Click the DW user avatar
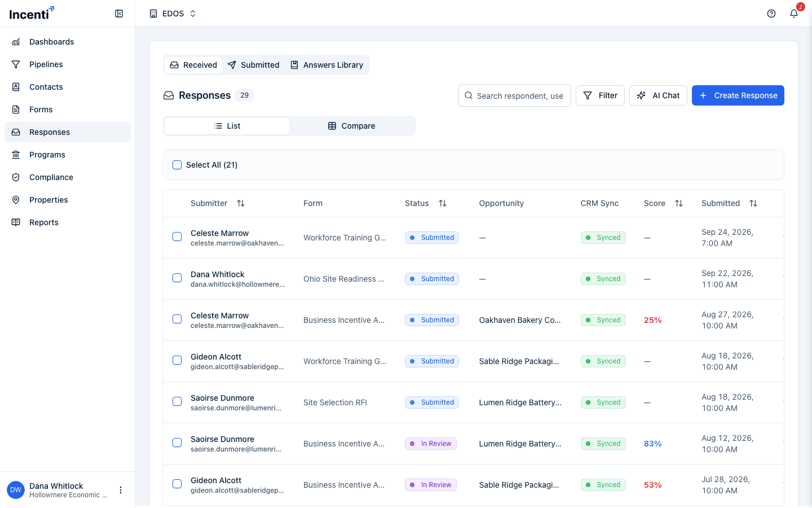 coord(16,490)
